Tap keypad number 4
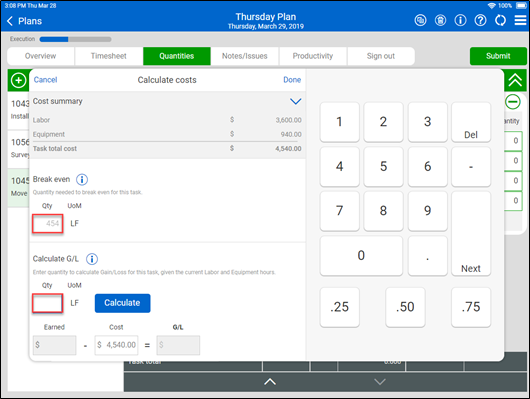Viewport: 530px width, 399px height. point(339,166)
